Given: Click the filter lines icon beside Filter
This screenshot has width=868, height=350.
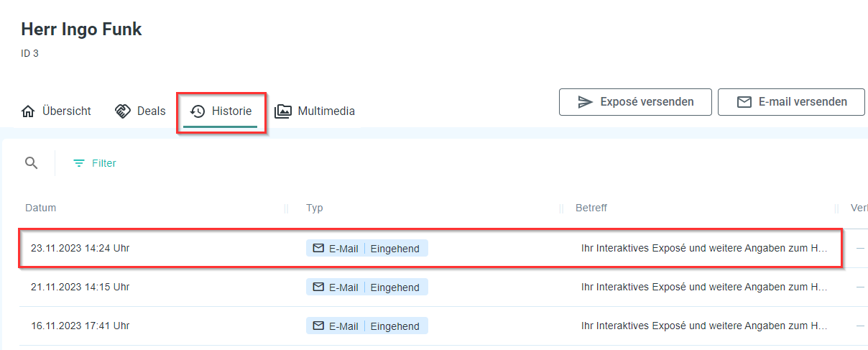Looking at the screenshot, I should (79, 163).
